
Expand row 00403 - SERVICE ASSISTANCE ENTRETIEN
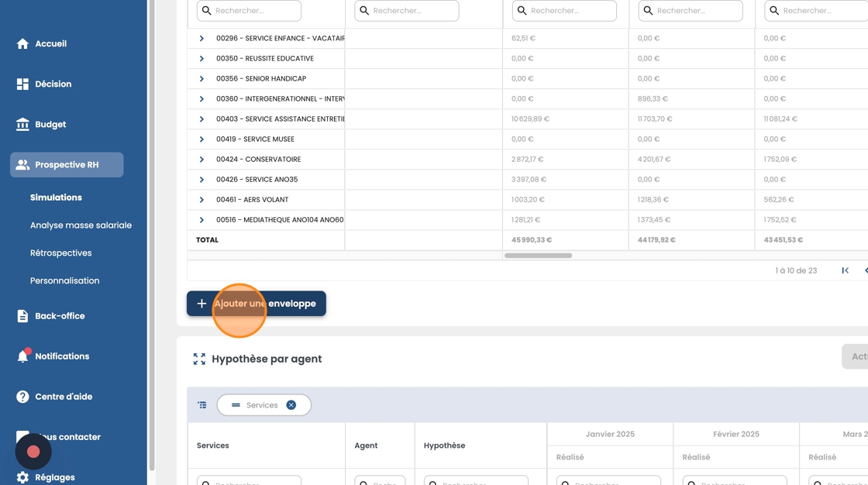point(201,119)
